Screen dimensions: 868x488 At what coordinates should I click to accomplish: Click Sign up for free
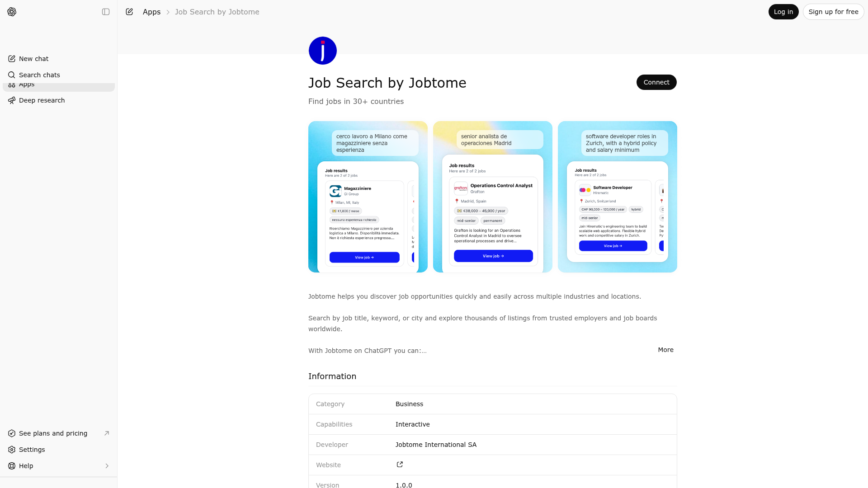click(x=834, y=12)
